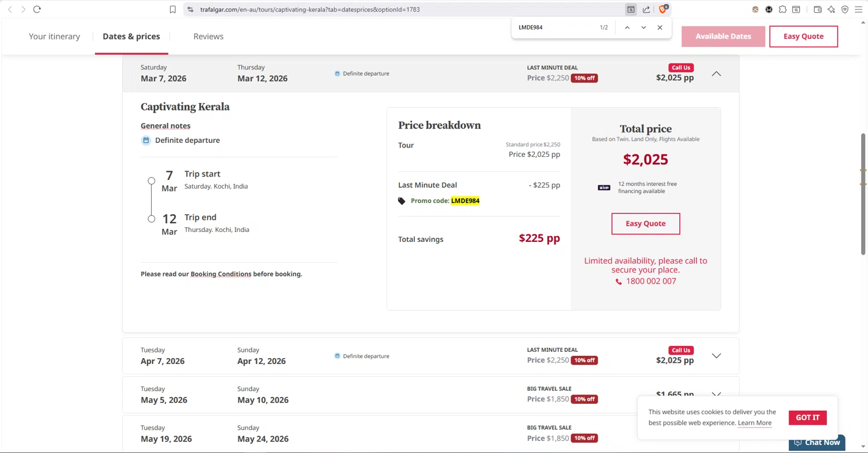Click the $225 pp total savings amount

(x=539, y=238)
